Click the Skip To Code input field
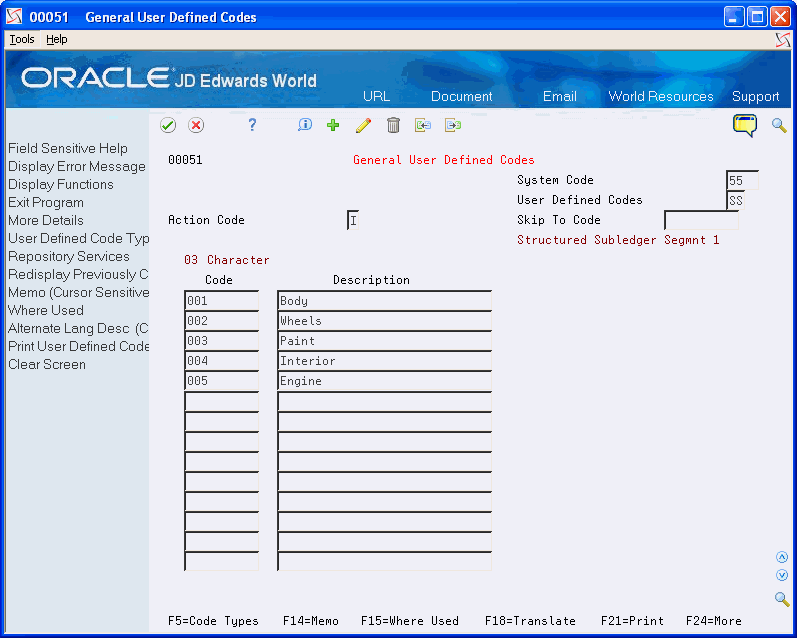The width and height of the screenshot is (797, 638). 701,220
